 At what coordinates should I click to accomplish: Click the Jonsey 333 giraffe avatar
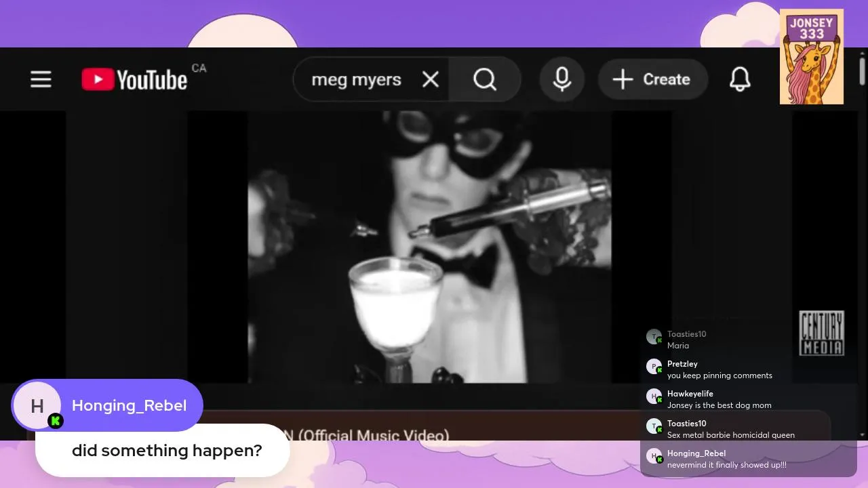[x=812, y=57]
